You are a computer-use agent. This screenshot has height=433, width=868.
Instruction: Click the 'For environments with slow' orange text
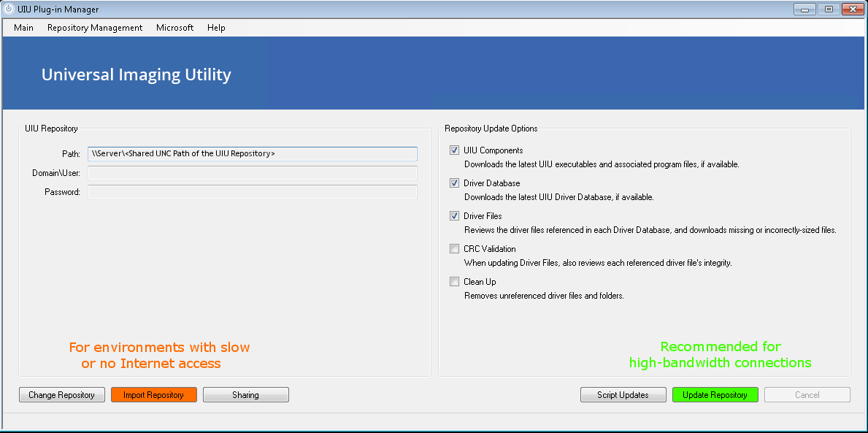click(x=159, y=347)
